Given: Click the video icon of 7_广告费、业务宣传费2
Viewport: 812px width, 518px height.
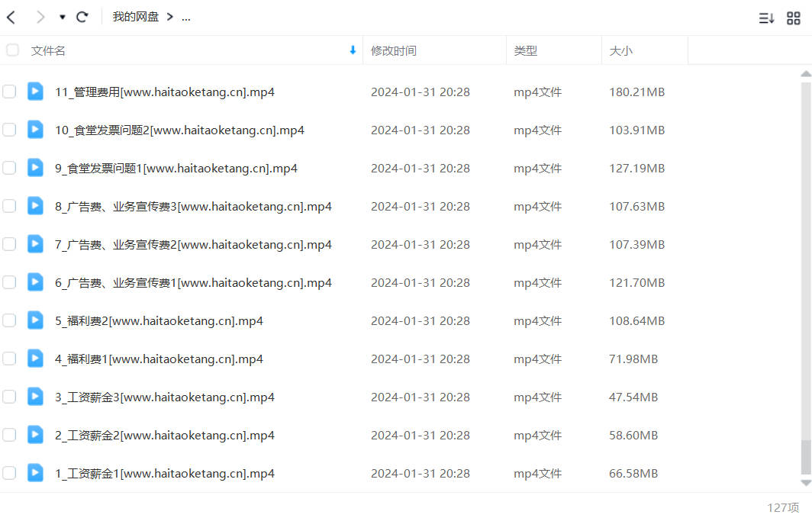Looking at the screenshot, I should point(35,244).
